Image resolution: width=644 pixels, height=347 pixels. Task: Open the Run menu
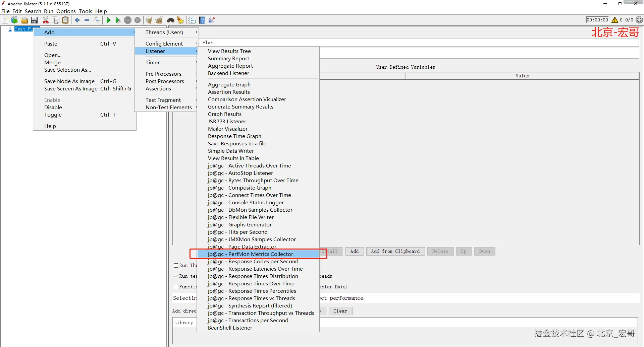(49, 11)
